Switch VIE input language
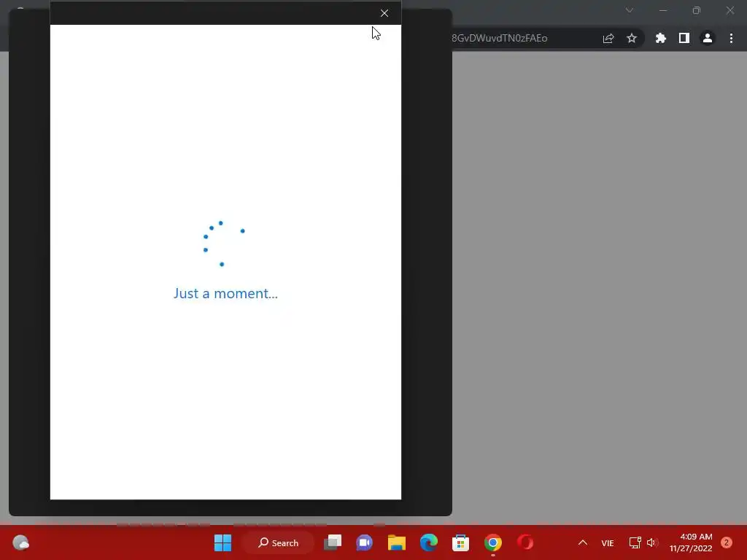 point(608,542)
